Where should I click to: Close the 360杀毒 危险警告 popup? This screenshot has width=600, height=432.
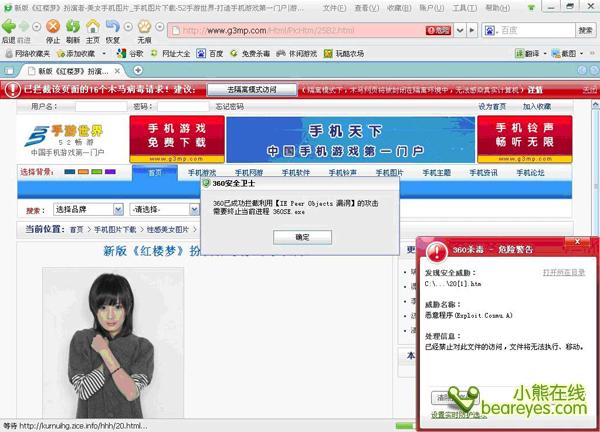click(577, 241)
